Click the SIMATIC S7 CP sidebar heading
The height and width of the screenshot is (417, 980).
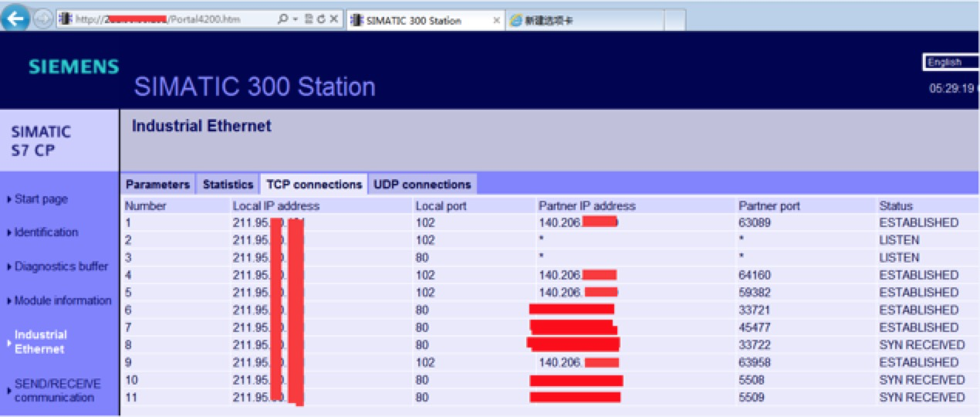pos(41,141)
